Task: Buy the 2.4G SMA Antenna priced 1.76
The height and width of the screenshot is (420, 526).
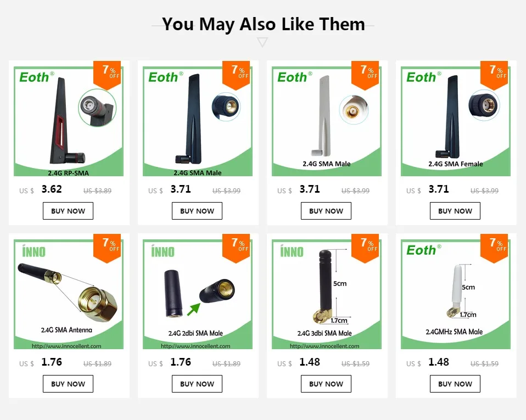Action: tap(68, 384)
